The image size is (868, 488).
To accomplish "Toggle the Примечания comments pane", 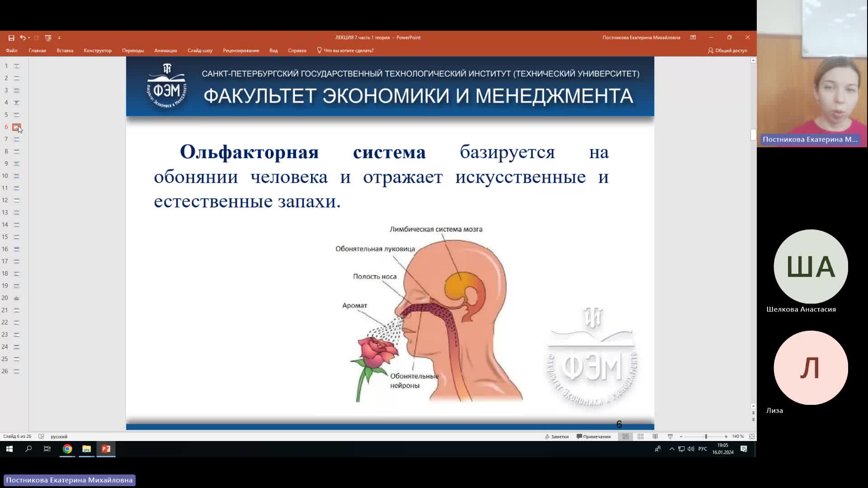I will (x=594, y=436).
